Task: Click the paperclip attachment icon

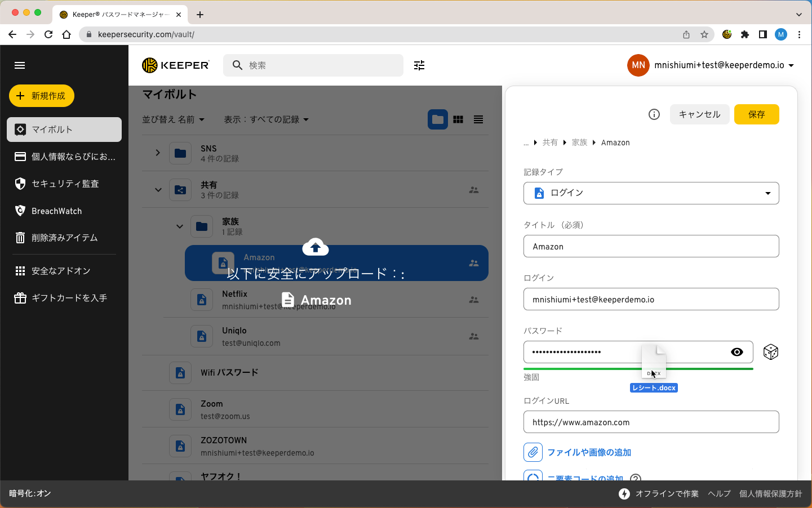Action: pyautogui.click(x=533, y=452)
